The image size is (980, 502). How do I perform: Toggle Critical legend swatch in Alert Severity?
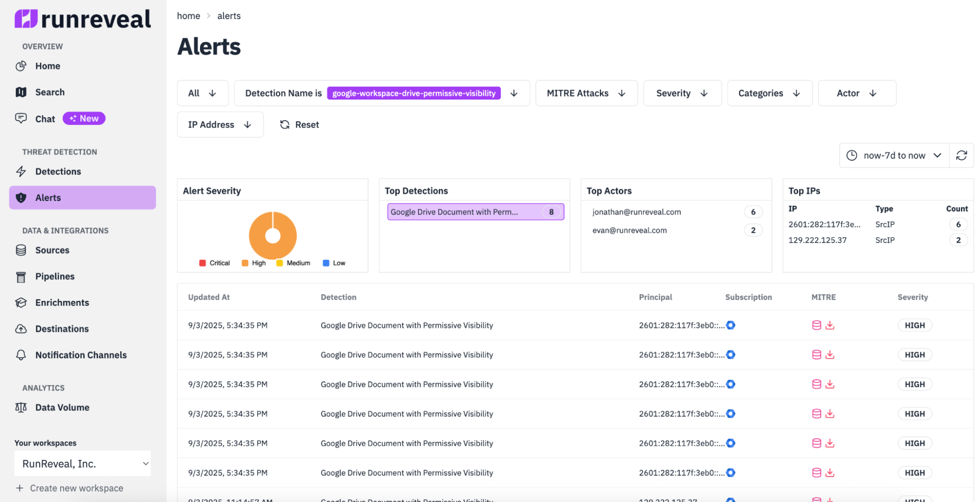202,263
